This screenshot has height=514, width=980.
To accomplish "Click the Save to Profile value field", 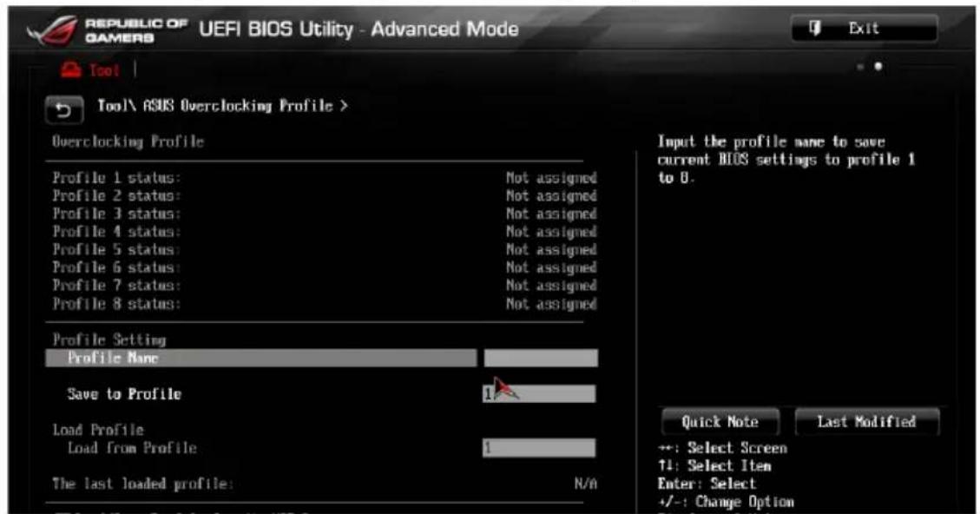I will coord(539,394).
